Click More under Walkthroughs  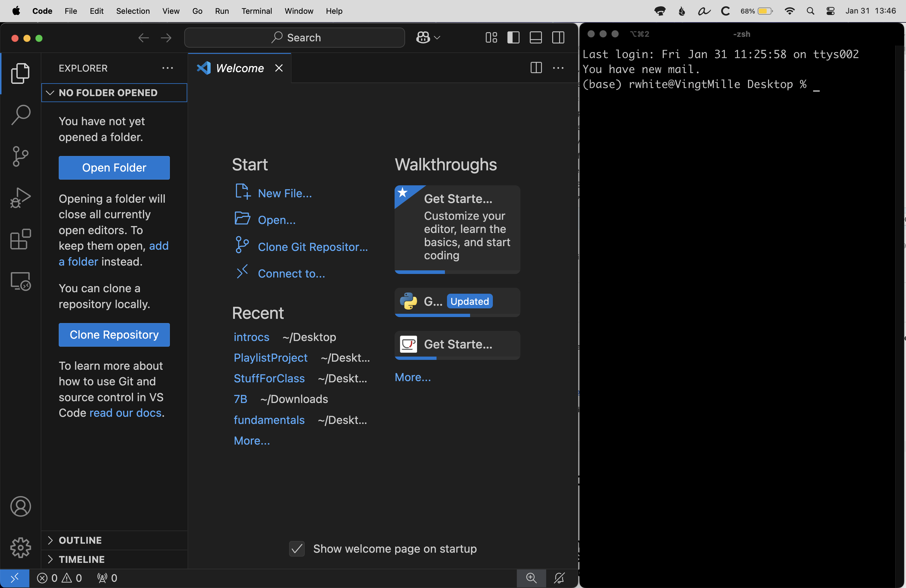pos(413,377)
